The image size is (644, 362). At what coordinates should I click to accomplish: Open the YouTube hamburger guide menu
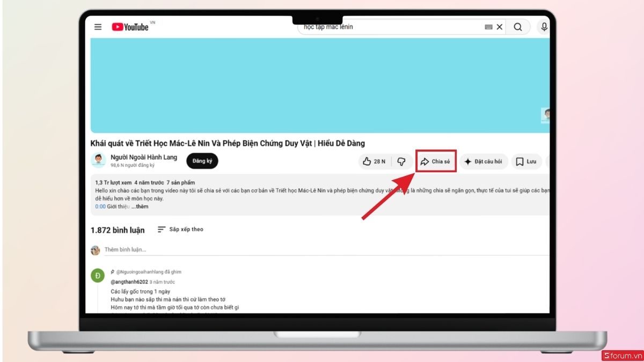[98, 27]
